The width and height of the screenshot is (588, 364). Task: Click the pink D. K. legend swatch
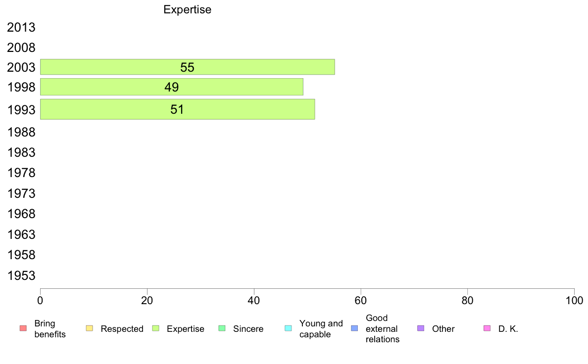click(487, 328)
